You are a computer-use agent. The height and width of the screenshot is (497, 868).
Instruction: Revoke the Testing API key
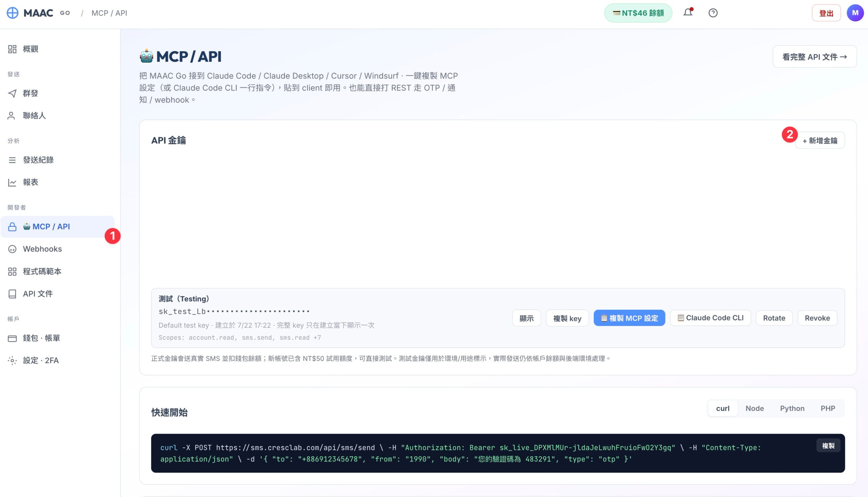[x=817, y=318]
